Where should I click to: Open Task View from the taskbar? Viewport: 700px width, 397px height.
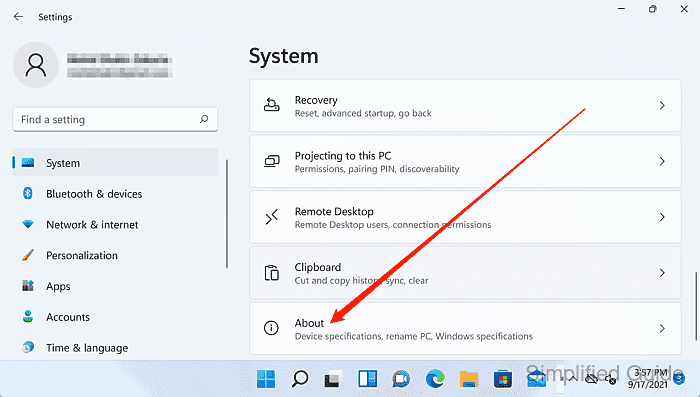point(333,379)
